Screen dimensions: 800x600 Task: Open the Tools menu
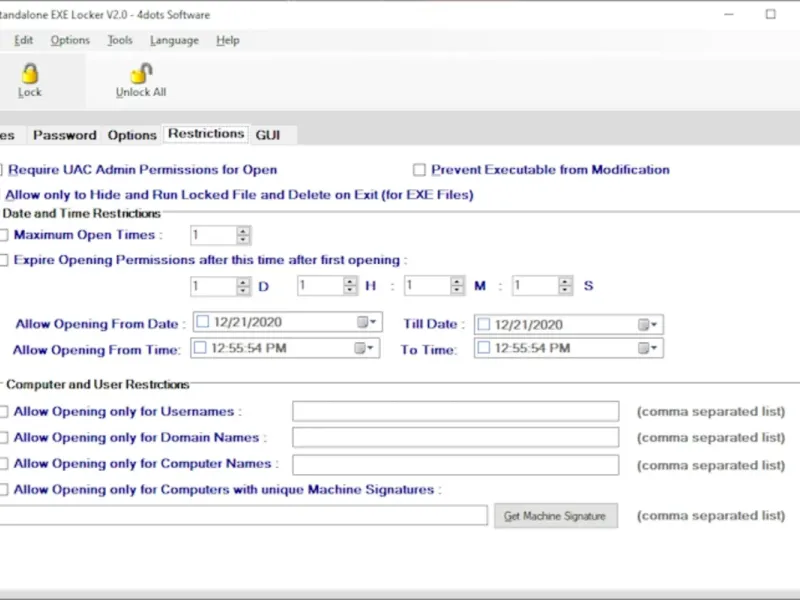pyautogui.click(x=120, y=40)
